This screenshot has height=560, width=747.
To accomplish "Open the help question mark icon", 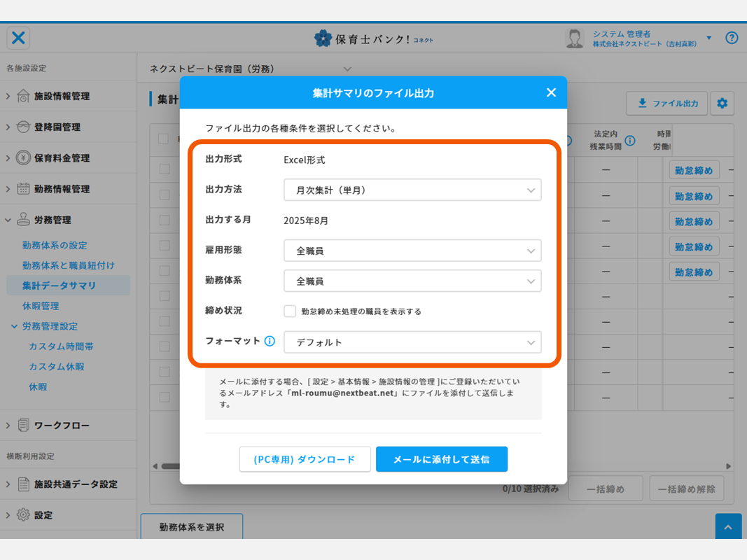I will point(732,38).
